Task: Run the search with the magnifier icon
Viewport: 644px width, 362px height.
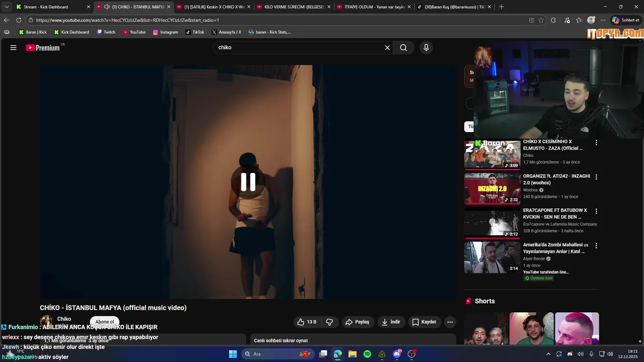Action: 404,48
